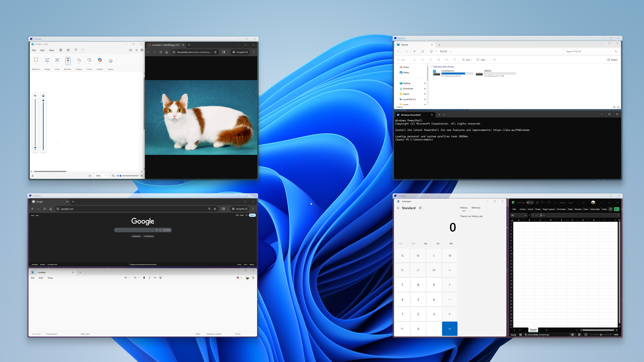Switch to the Memory tab in Calculator

tap(475, 208)
